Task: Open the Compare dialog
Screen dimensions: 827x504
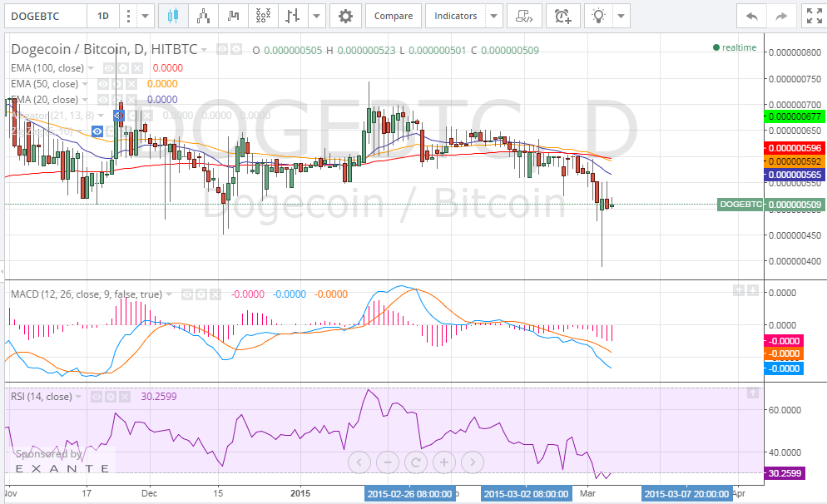Action: click(x=393, y=16)
